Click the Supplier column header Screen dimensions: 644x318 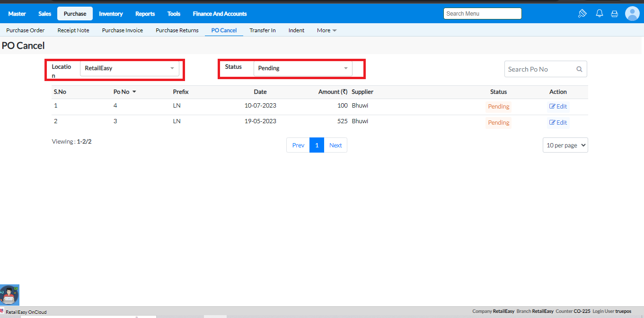click(x=362, y=92)
